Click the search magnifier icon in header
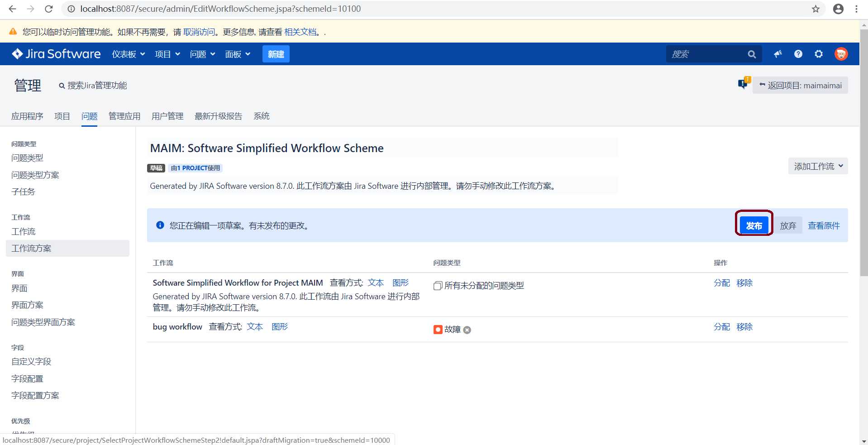Viewport: 868px width, 445px height. [752, 54]
